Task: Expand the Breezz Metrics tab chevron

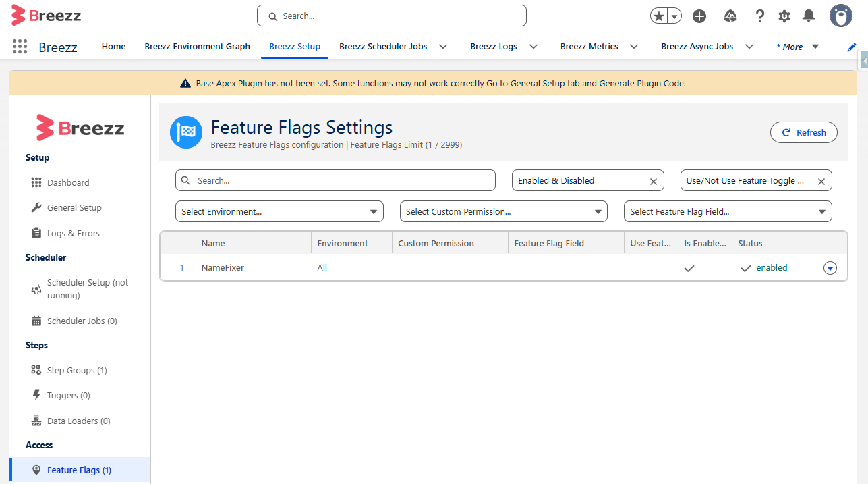Action: [x=634, y=47]
